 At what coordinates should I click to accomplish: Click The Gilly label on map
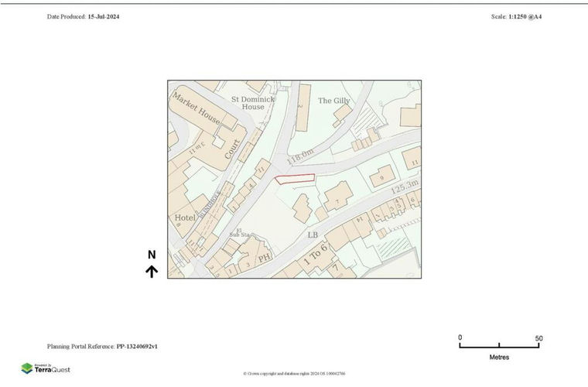click(x=334, y=101)
